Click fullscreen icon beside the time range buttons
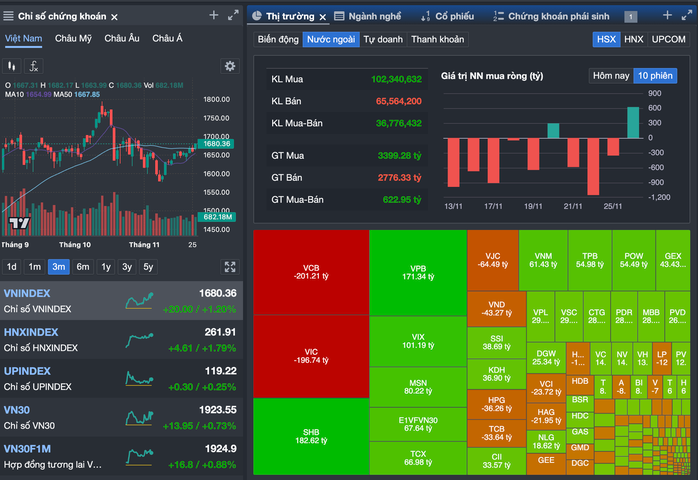The height and width of the screenshot is (480, 698). [x=230, y=267]
